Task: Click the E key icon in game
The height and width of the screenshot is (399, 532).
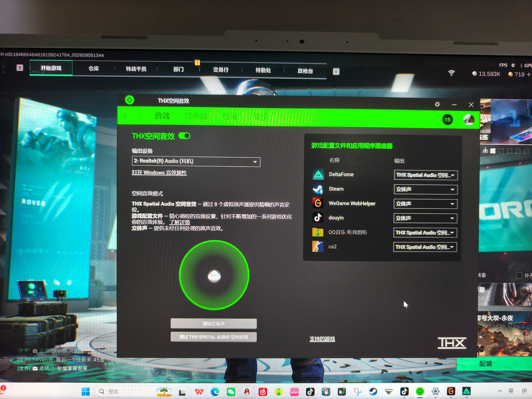Action: click(x=336, y=71)
